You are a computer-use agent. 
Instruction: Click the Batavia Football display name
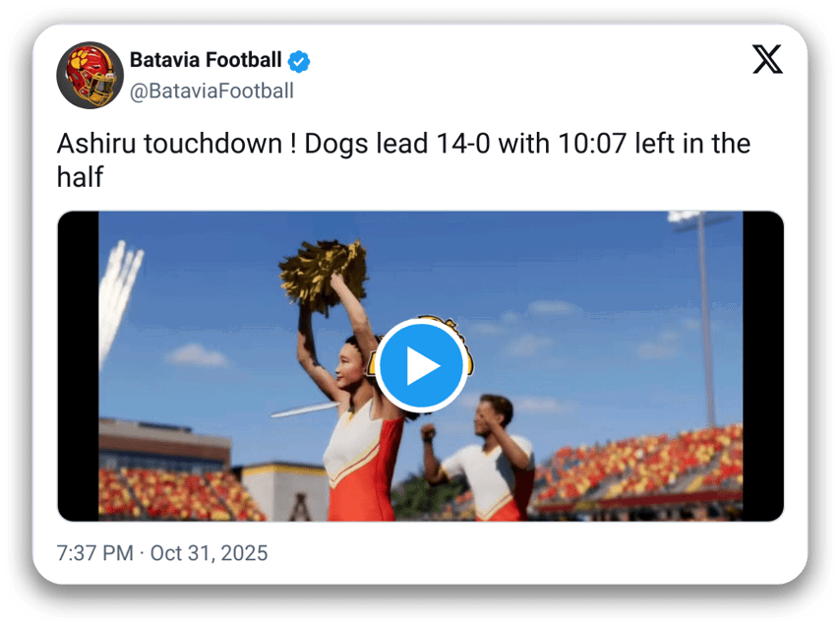206,60
